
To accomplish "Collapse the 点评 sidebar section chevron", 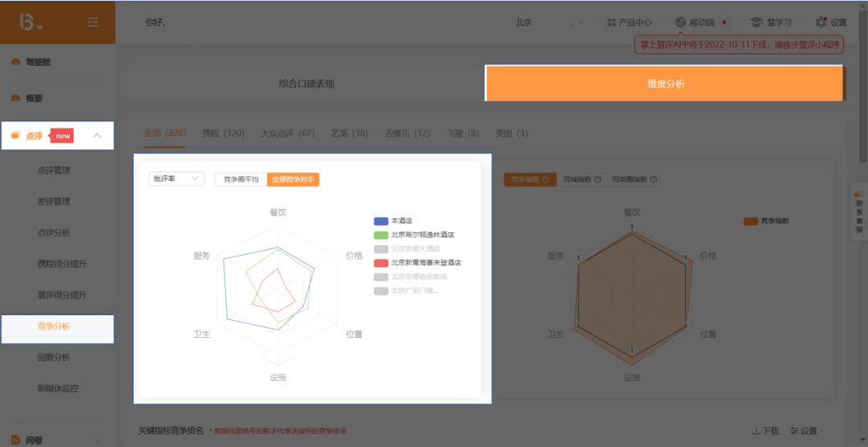I will click(x=97, y=136).
